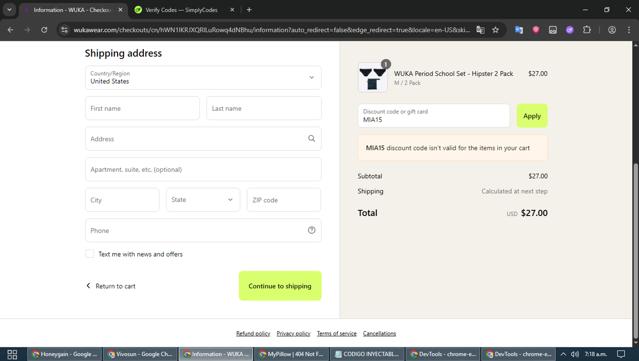Screen dimensions: 639x361
Task: Click the taskbar clock showing 7:18 a.m.
Action: point(596,354)
